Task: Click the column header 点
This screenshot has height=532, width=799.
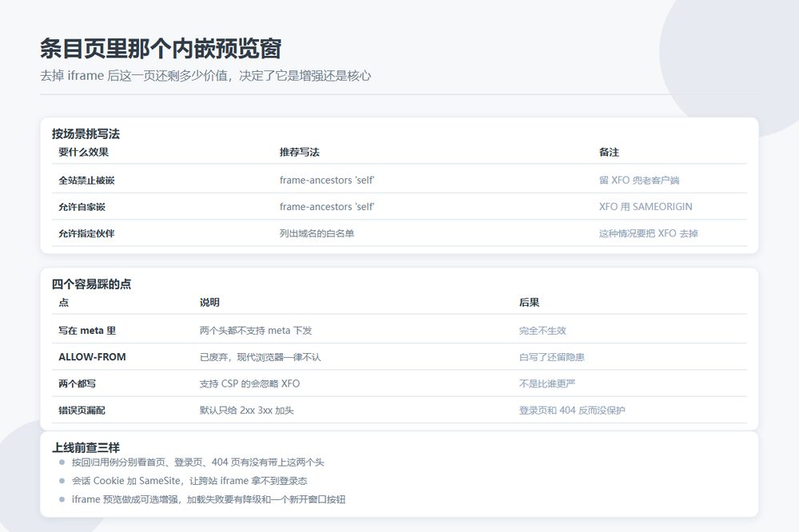Action: pyautogui.click(x=64, y=302)
